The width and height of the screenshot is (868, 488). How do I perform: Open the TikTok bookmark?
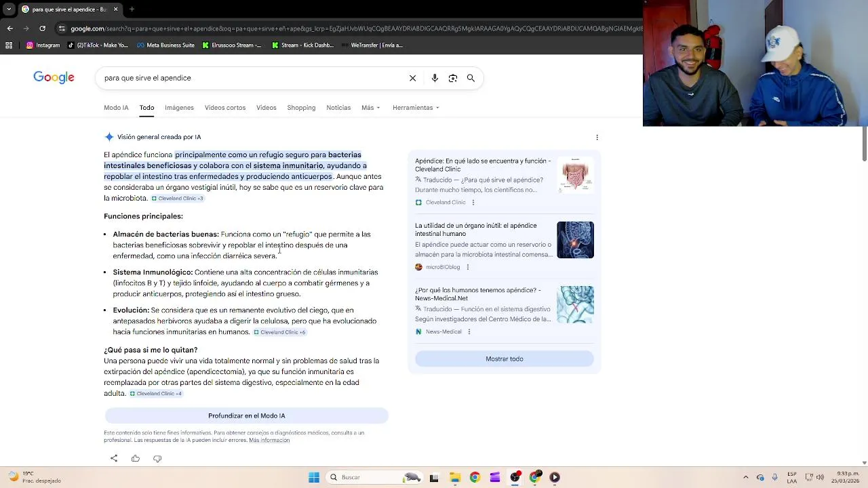(98, 45)
